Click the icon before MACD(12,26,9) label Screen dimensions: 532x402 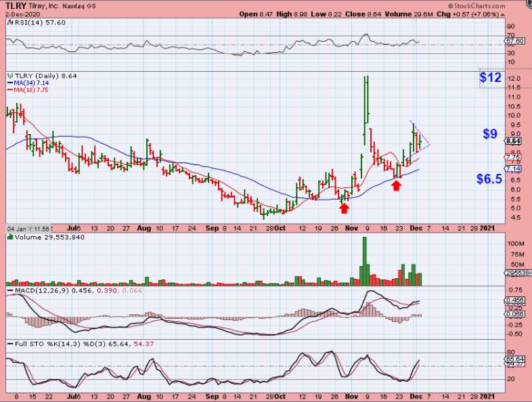(x=7, y=290)
